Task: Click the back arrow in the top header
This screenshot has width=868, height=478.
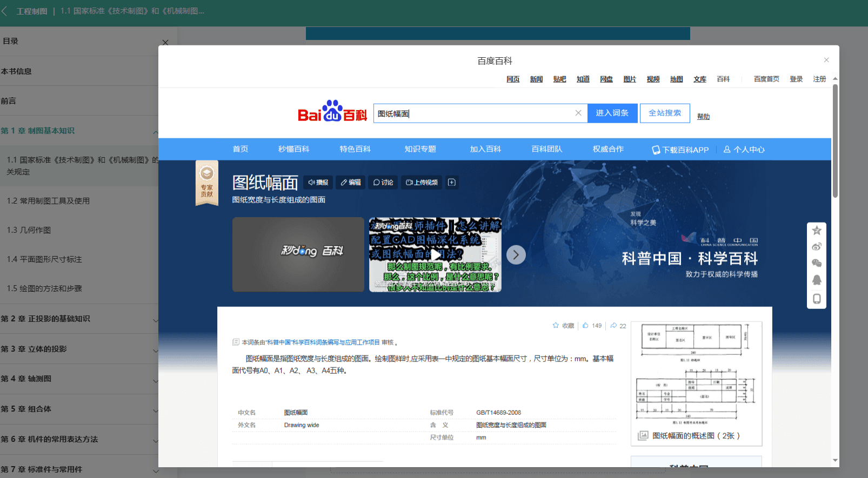Action: pyautogui.click(x=5, y=11)
